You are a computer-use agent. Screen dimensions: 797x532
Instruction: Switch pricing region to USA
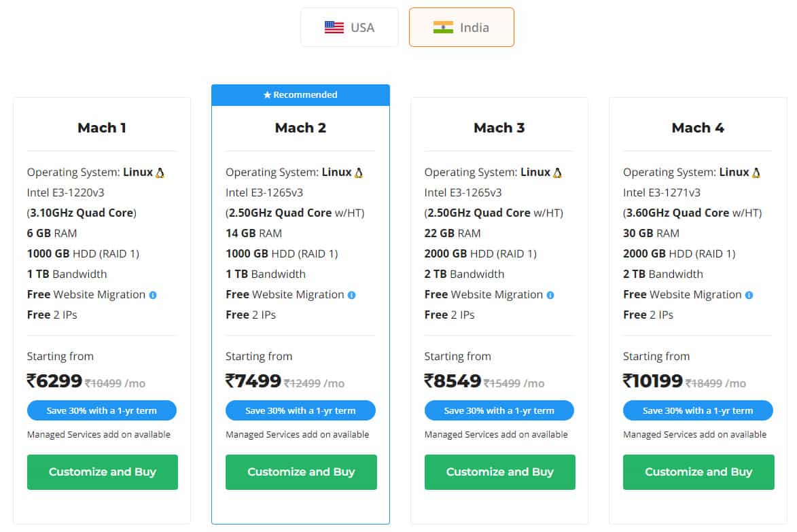coord(349,27)
